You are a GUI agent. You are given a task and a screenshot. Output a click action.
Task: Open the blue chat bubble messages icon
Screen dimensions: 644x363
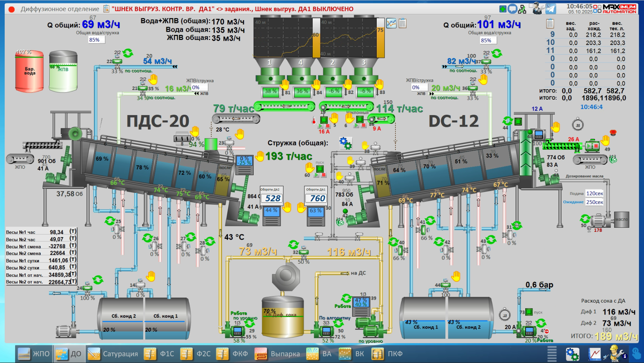coord(512,9)
